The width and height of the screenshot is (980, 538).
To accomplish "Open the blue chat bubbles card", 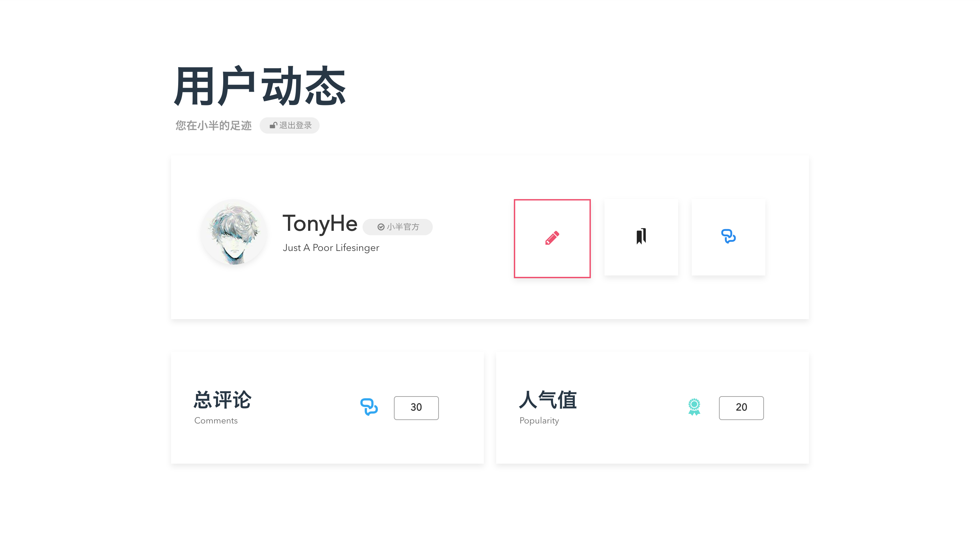I will [728, 238].
